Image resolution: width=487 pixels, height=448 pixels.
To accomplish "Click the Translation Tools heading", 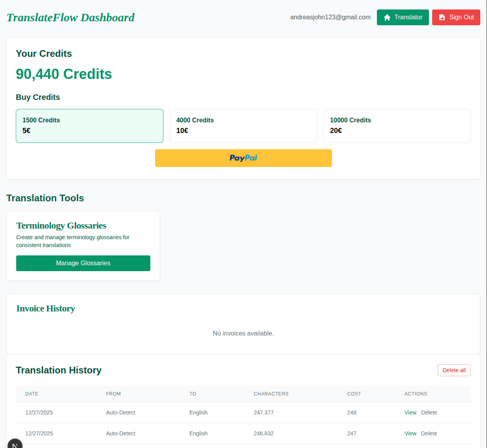I will pyautogui.click(x=45, y=198).
